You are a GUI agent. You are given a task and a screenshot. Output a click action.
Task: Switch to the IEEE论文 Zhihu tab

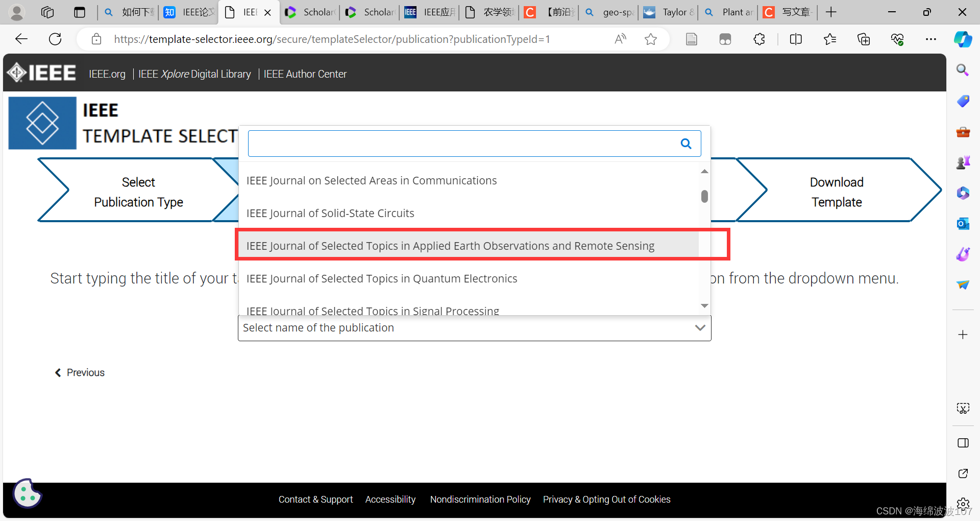[189, 12]
